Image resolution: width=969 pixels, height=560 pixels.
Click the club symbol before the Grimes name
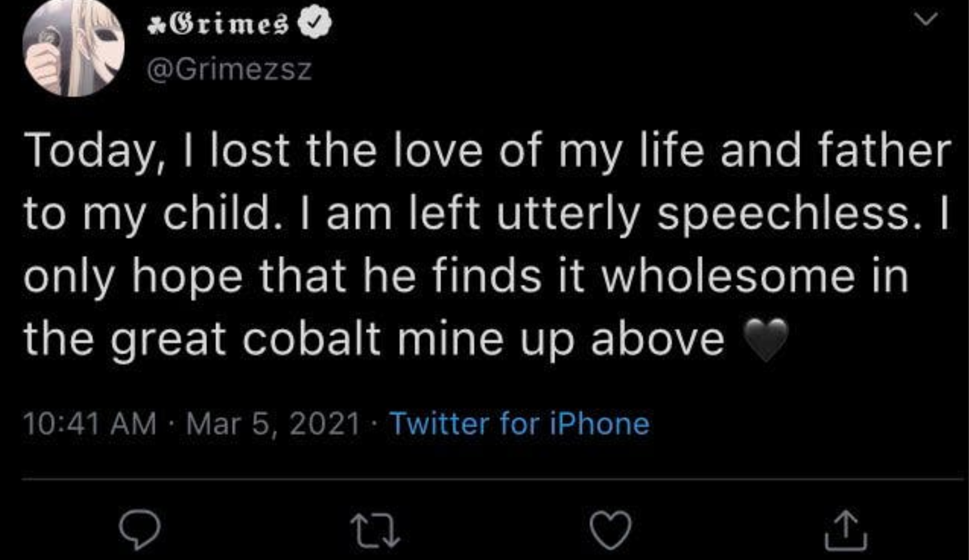click(155, 26)
